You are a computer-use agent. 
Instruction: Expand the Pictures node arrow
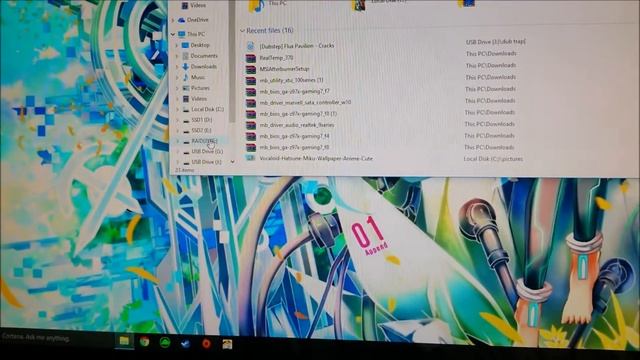pos(178,88)
